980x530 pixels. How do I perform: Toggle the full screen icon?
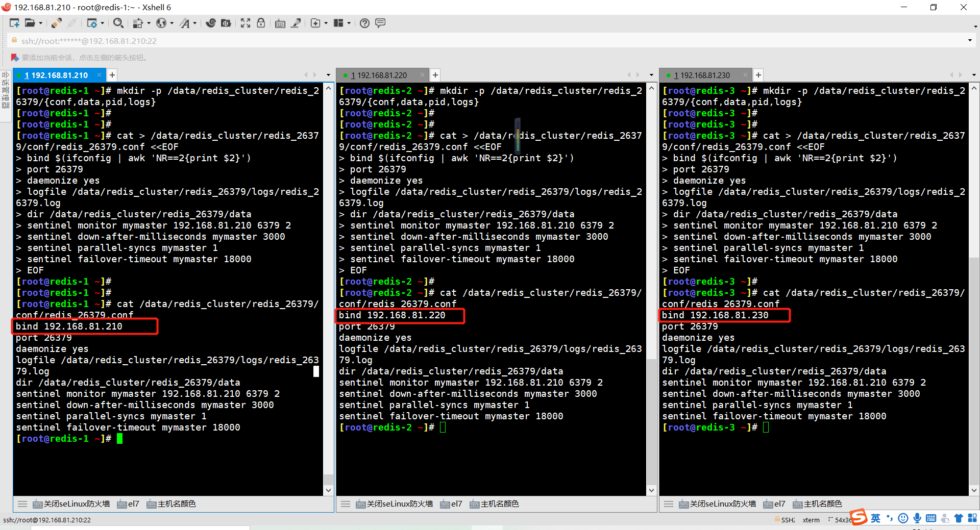[x=246, y=23]
